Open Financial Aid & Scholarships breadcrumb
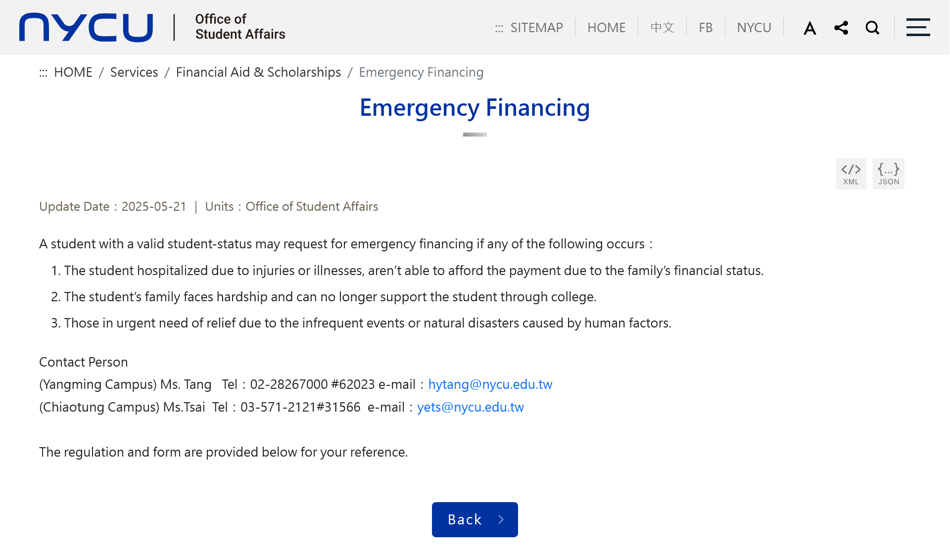 pyautogui.click(x=258, y=72)
